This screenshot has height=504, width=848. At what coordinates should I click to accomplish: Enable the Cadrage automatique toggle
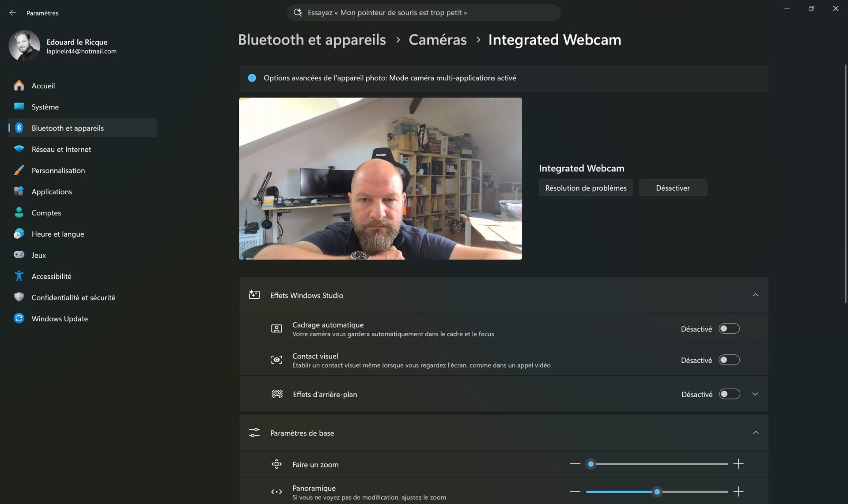coord(729,329)
